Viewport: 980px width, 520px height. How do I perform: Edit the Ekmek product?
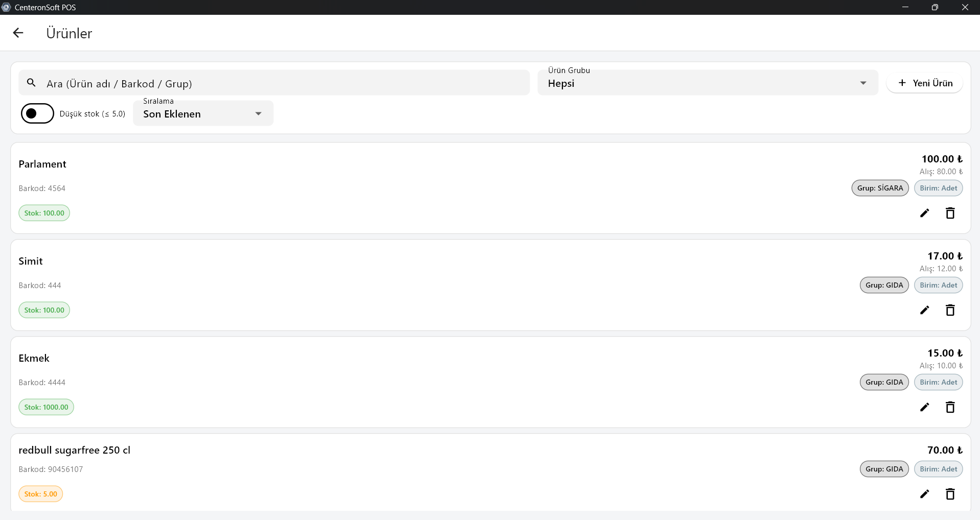click(x=924, y=407)
